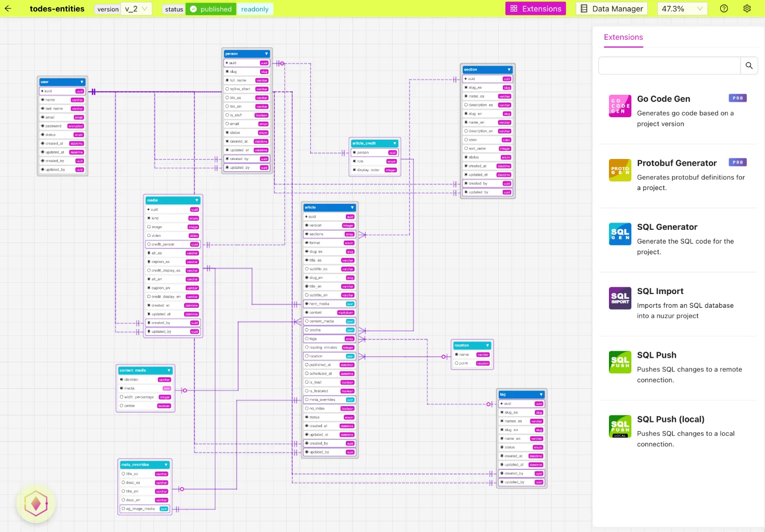Select the full_name field in person table
Viewport: 765px width, 532px height.
coord(247,81)
